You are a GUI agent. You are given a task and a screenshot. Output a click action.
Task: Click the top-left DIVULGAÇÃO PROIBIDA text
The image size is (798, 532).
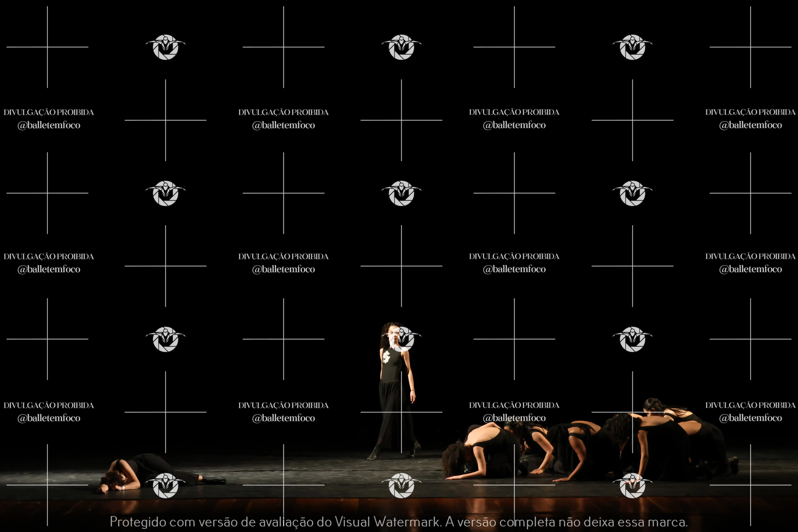tap(49, 112)
